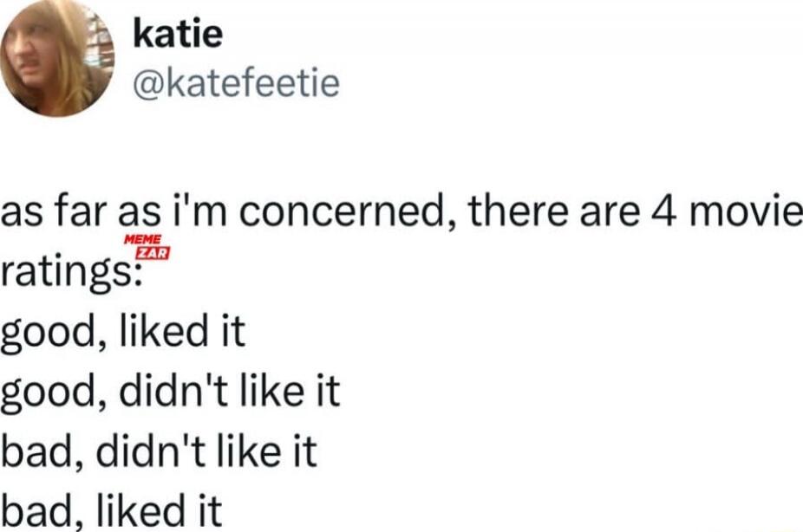The width and height of the screenshot is (803, 532).
Task: Click the red MEME ZAR watermark logo
Action: pyautogui.click(x=147, y=247)
